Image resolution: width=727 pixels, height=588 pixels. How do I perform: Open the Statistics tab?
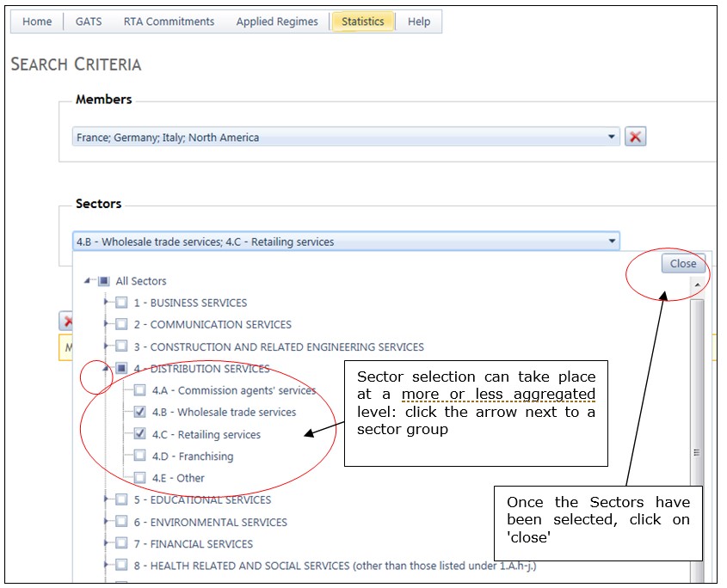pyautogui.click(x=362, y=21)
